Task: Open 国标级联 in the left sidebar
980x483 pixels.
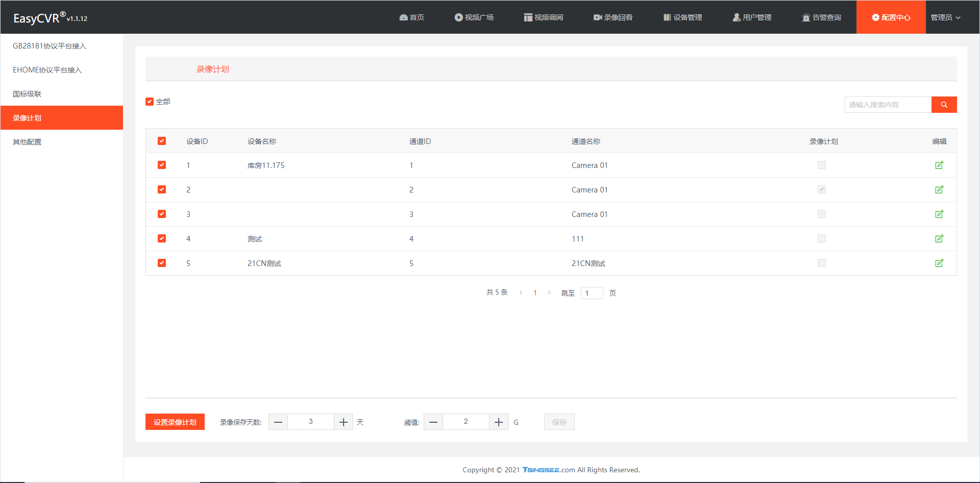Action: pos(27,94)
